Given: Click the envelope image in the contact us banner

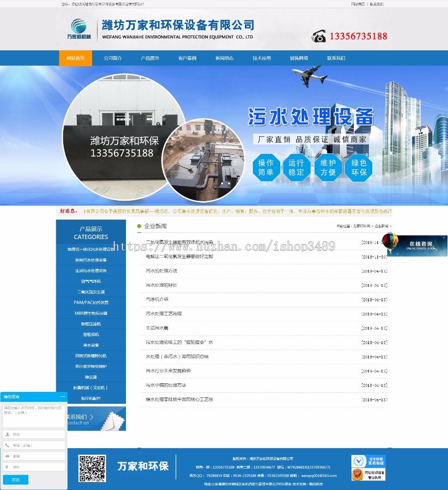Looking at the screenshot, I should click(112, 421).
